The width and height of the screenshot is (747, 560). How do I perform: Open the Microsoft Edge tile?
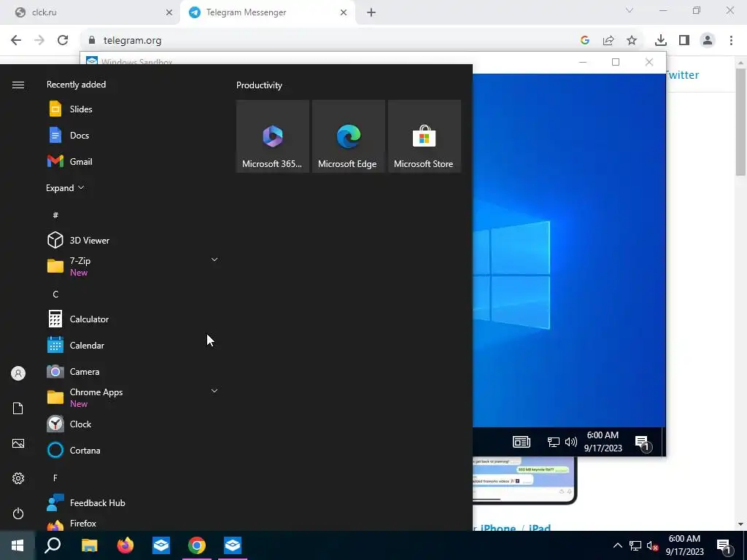click(x=348, y=136)
